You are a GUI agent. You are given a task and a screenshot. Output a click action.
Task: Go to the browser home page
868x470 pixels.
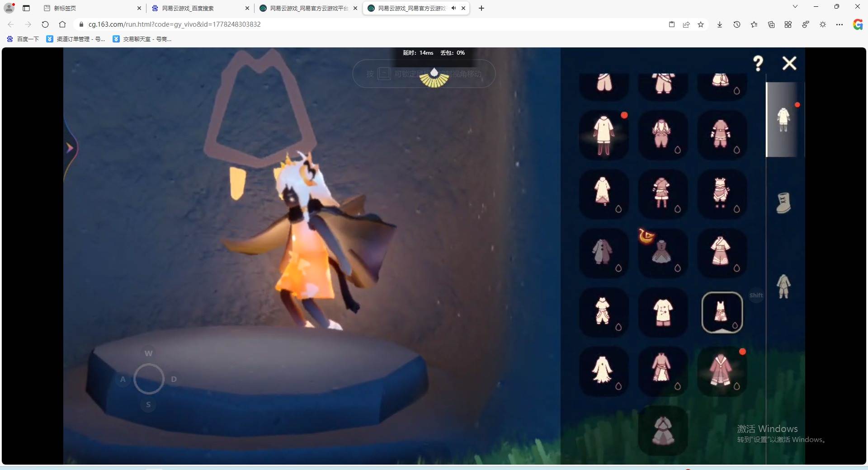coord(62,24)
